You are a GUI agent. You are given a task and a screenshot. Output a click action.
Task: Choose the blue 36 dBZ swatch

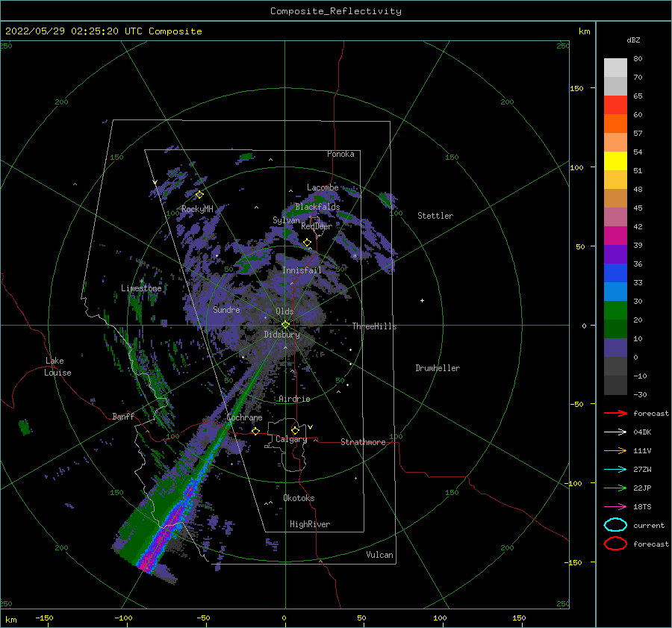(615, 273)
